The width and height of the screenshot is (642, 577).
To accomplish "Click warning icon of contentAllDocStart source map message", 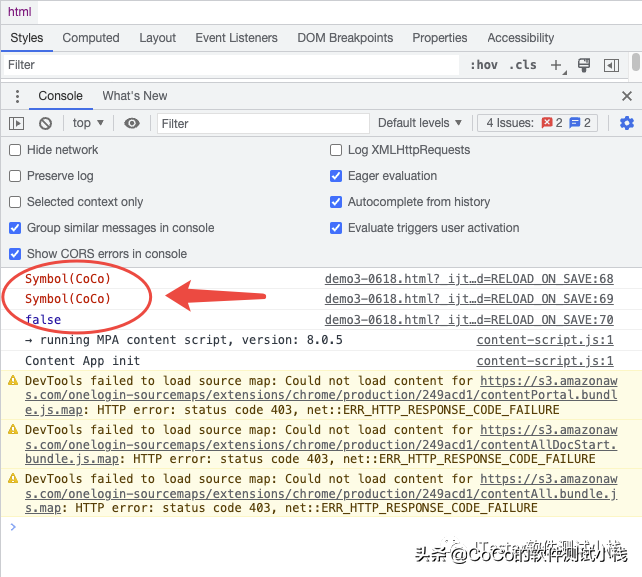I will click(13, 430).
